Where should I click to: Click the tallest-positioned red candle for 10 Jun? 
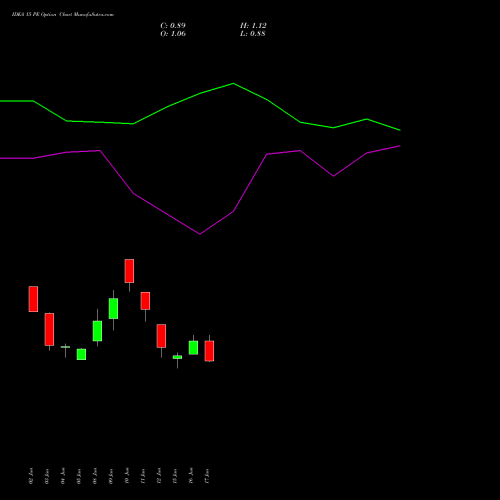pyautogui.click(x=129, y=271)
